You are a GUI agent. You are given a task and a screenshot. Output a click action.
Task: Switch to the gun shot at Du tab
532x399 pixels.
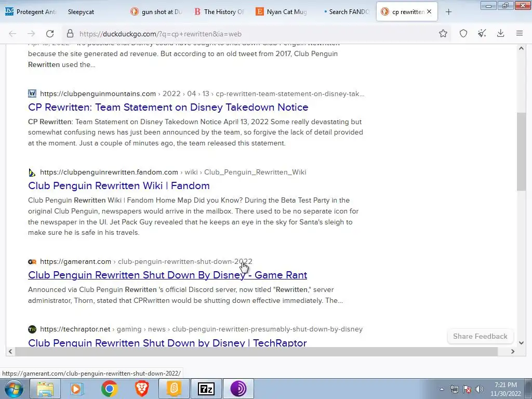point(157,11)
